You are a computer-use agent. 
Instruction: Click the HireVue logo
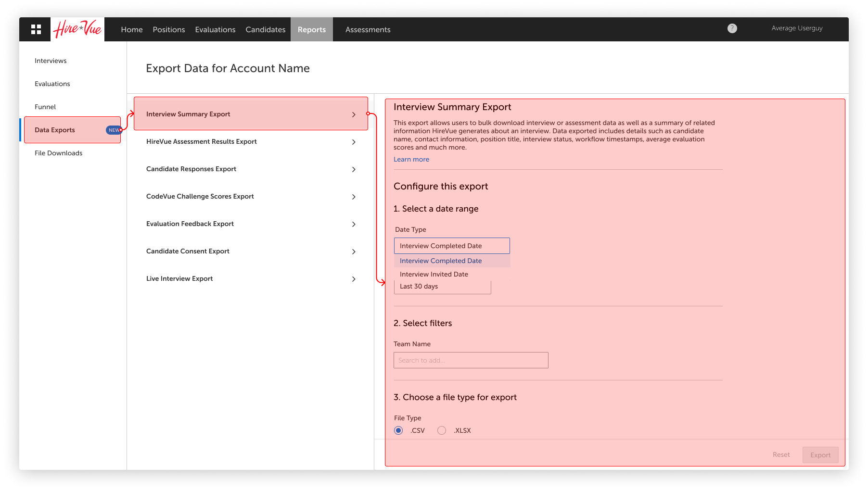pos(77,29)
